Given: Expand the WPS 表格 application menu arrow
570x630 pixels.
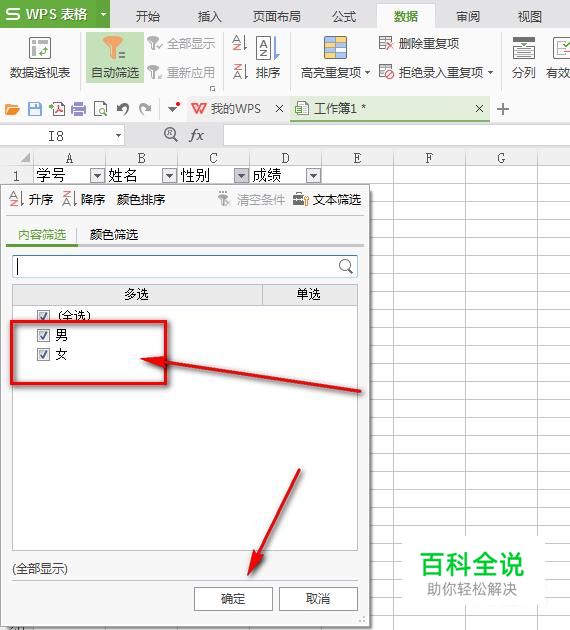Looking at the screenshot, I should (x=103, y=14).
